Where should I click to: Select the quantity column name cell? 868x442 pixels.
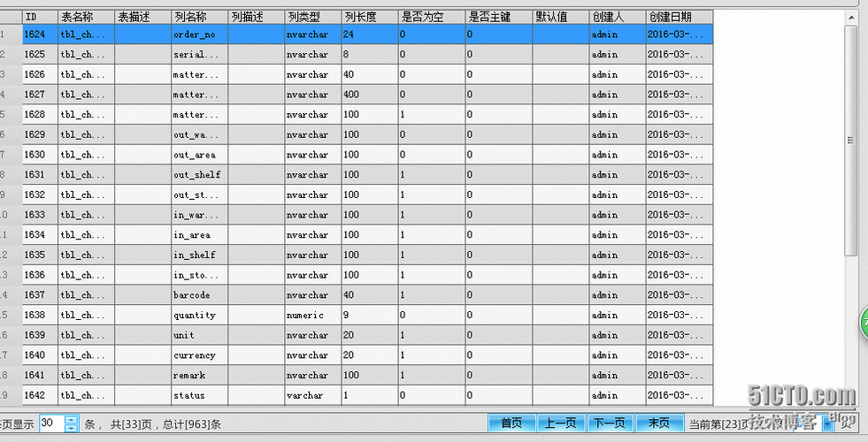pos(199,315)
